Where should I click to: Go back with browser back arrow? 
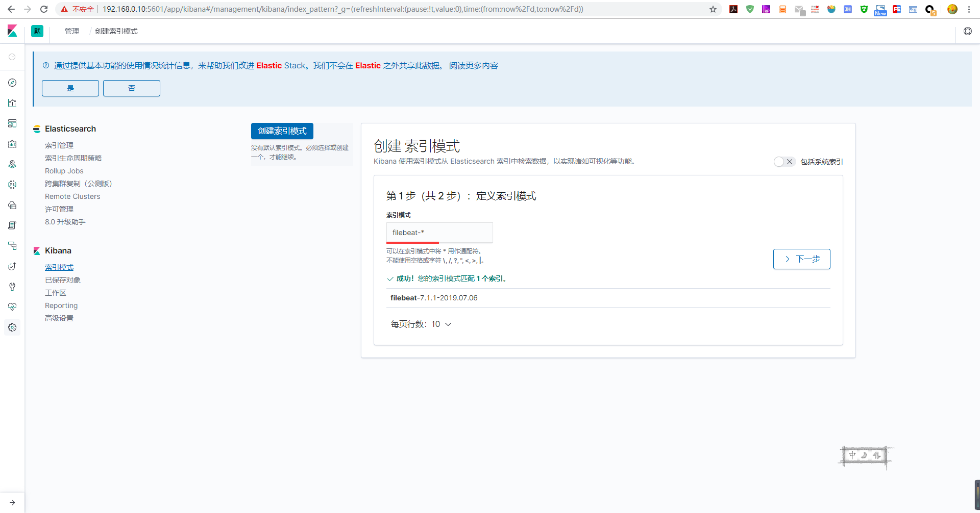pos(11,9)
